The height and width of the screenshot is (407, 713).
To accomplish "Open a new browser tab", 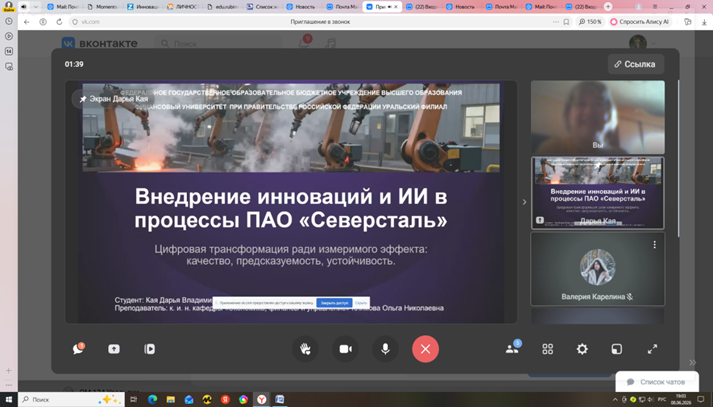I will 608,7.
